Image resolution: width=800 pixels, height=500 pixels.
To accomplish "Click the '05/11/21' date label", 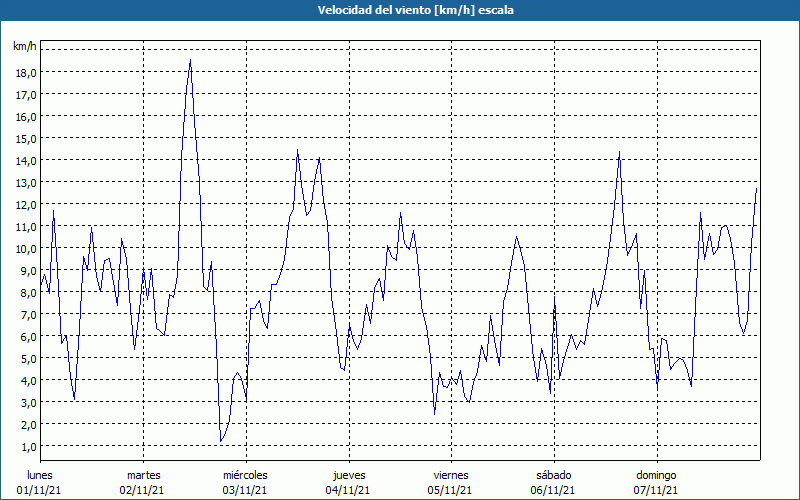I will click(451, 490).
